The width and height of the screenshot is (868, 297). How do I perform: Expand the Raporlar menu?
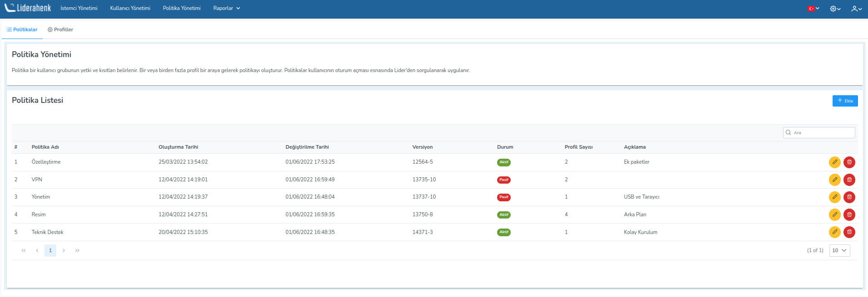click(x=227, y=8)
